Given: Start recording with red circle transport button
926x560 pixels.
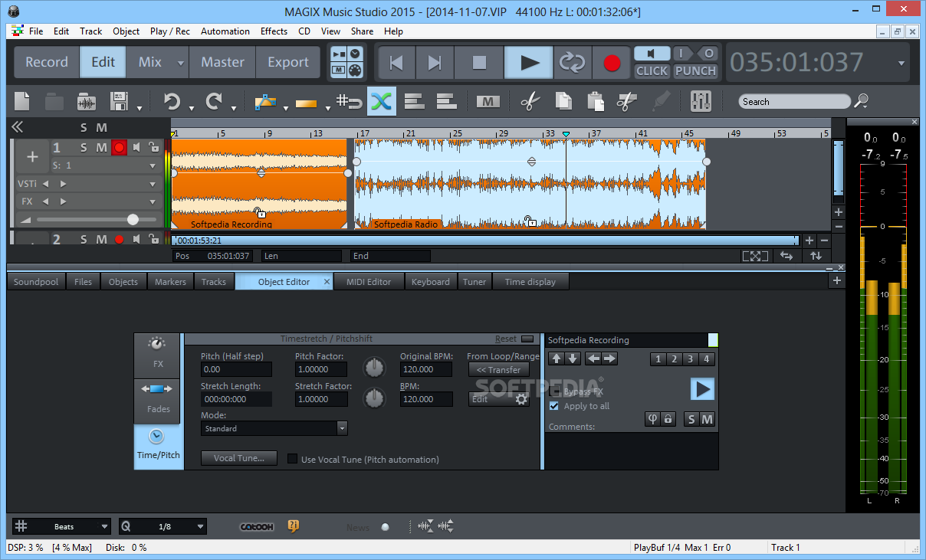Looking at the screenshot, I should coord(612,63).
